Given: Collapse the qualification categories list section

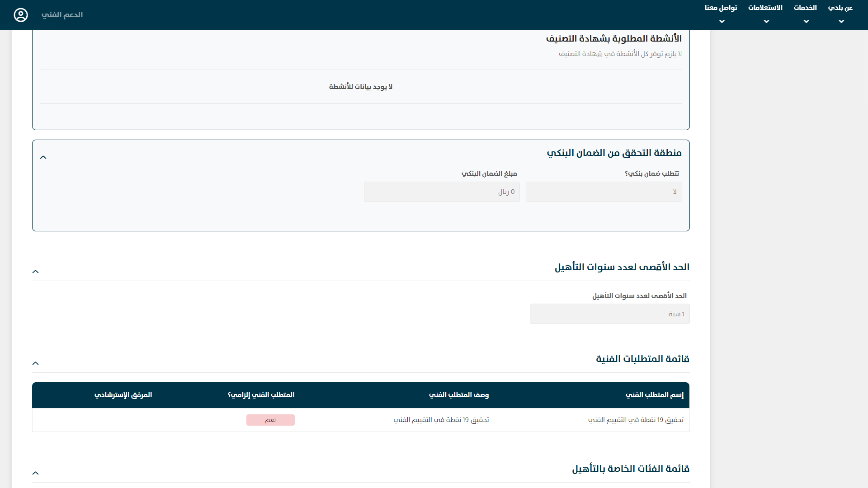Looking at the screenshot, I should tap(36, 473).
